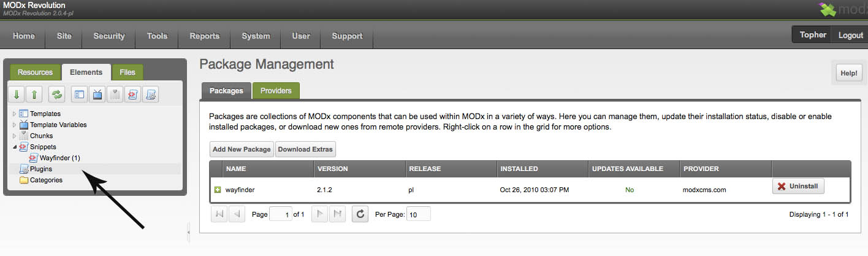Click the Per Page input field
Screen dimensions: 868x256
coord(419,214)
